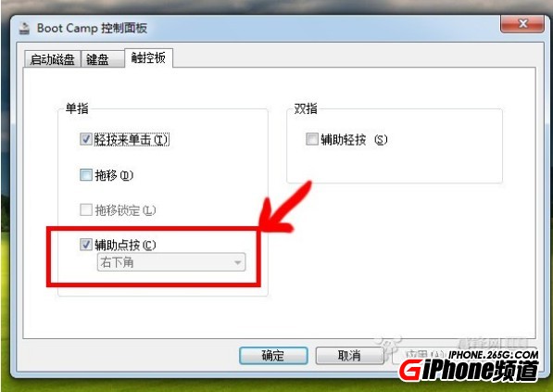The width and height of the screenshot is (553, 392).
Task: Click the 辅助点按 (C) label text
Action: [x=125, y=245]
